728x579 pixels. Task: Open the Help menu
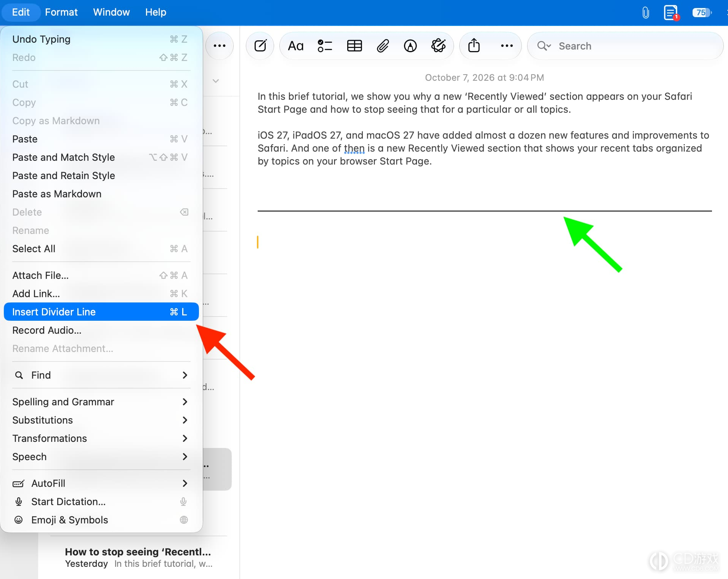[x=156, y=12]
